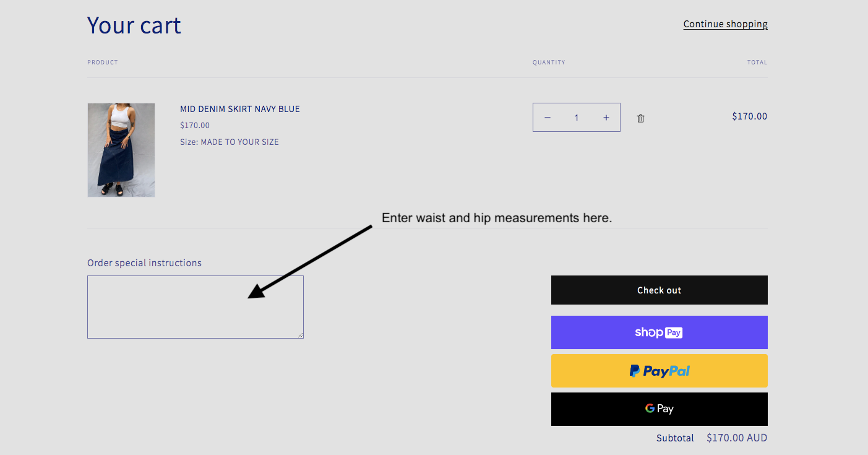The height and width of the screenshot is (455, 868).
Task: Open the Mid Denim Skirt Navy Blue product link
Action: coord(239,109)
